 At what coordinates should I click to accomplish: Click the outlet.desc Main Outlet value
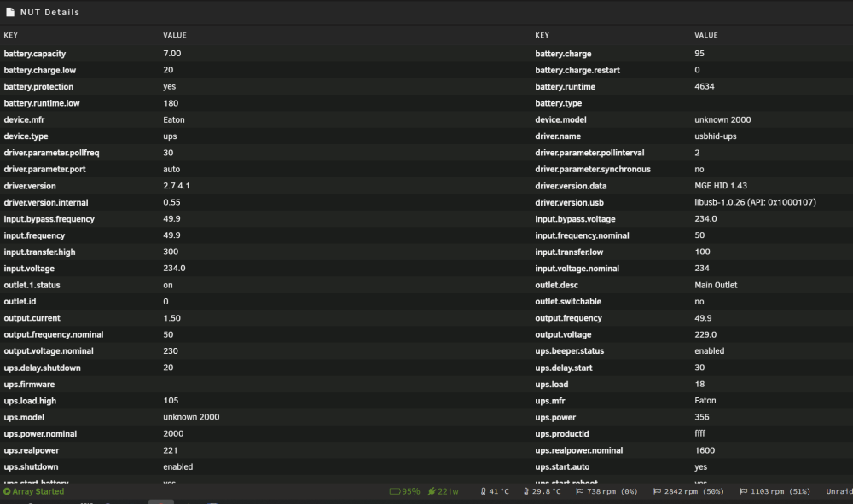click(716, 285)
